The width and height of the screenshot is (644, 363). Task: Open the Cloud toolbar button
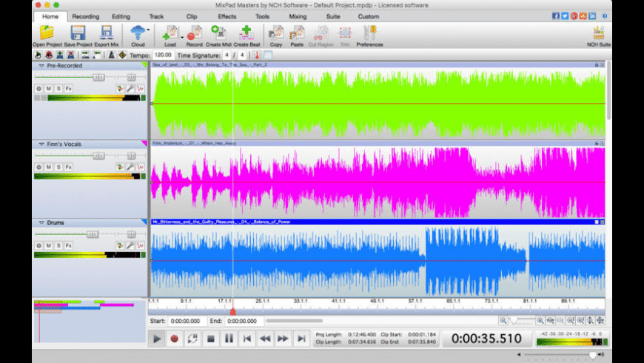coord(138,36)
